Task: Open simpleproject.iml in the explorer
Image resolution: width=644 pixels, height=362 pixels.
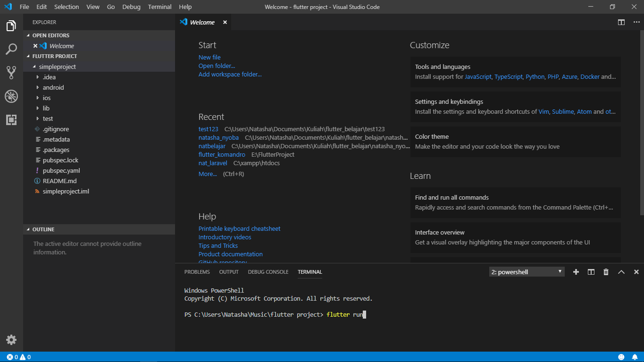Action: click(99, 191)
